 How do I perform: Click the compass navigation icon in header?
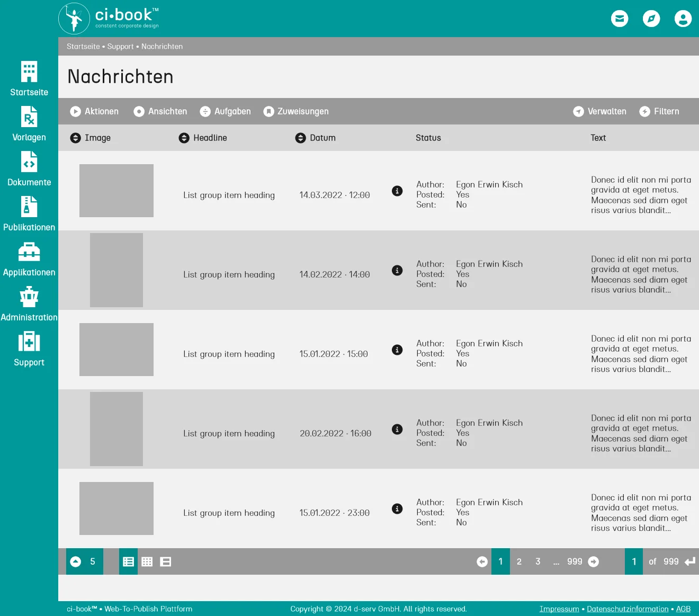click(651, 19)
